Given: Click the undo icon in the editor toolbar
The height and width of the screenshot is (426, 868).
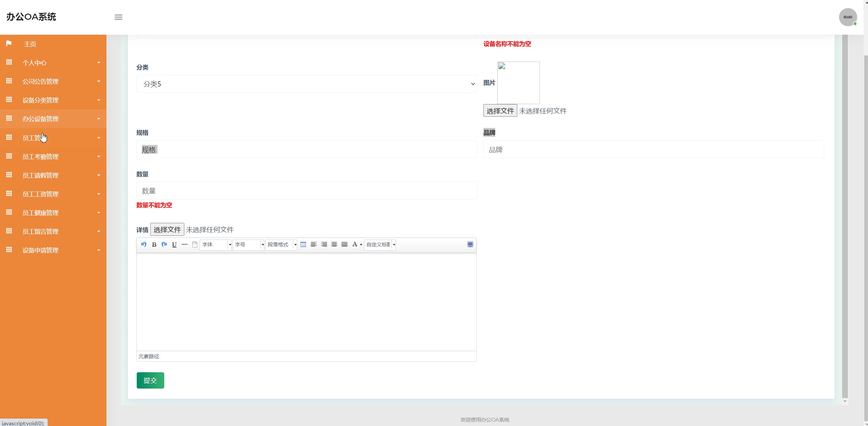Looking at the screenshot, I should click(x=144, y=244).
